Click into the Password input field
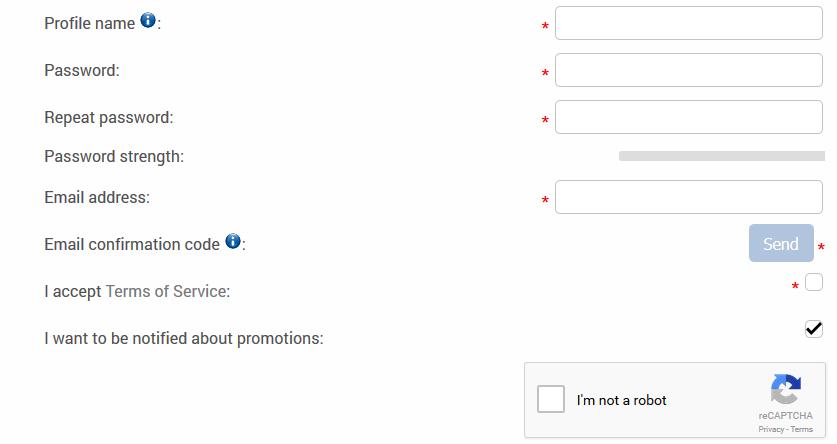 coord(689,70)
